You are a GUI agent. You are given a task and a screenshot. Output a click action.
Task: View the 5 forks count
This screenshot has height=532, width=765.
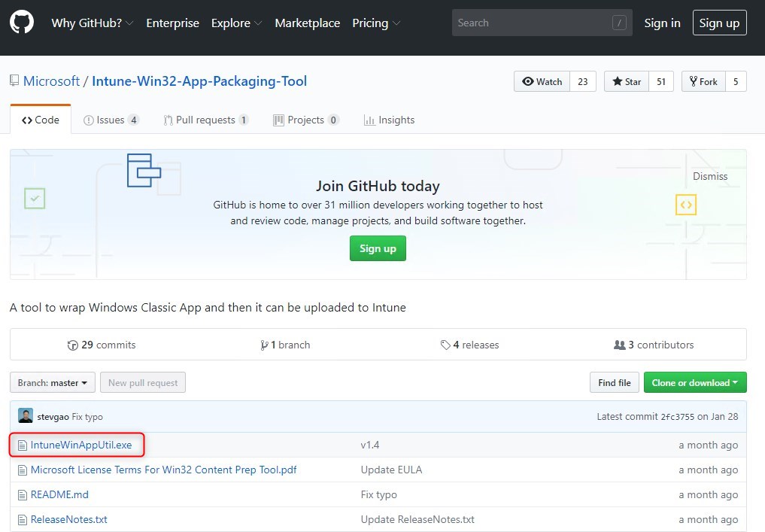[x=736, y=81]
